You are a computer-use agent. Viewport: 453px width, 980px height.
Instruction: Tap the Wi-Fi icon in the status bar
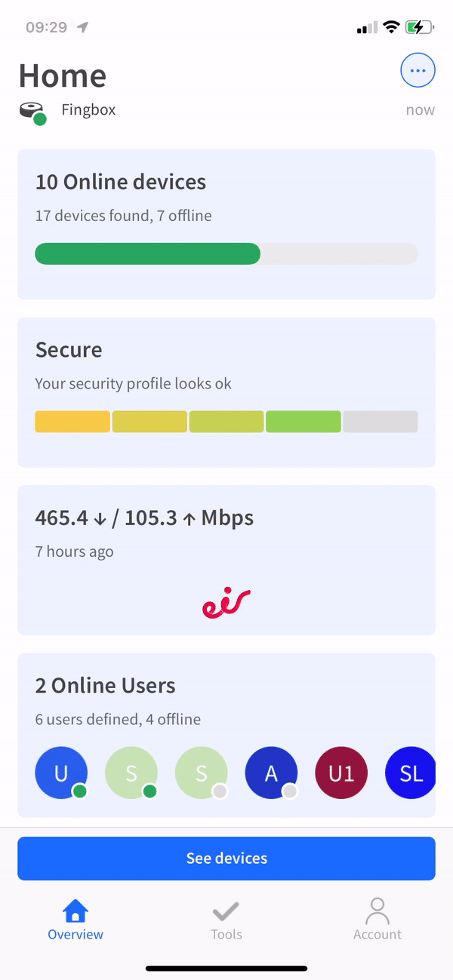pos(391,26)
